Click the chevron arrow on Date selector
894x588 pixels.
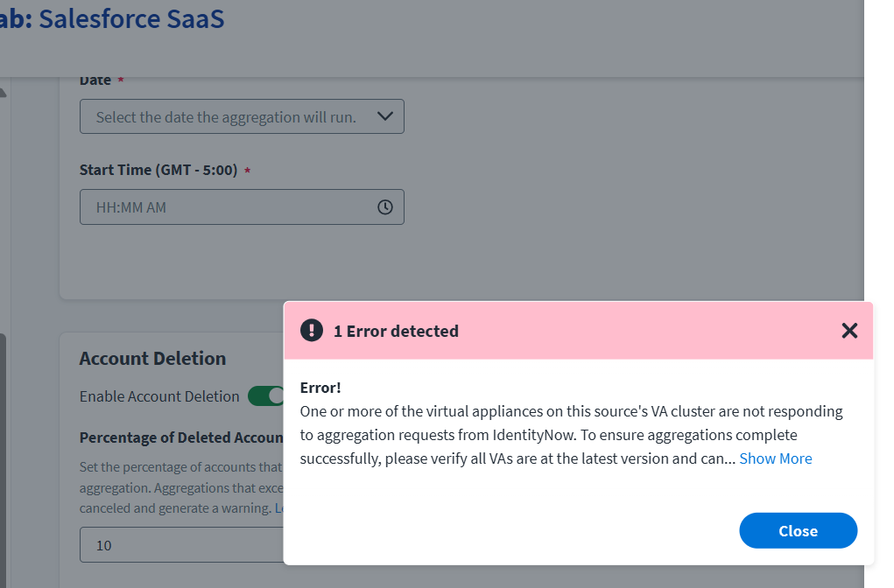385,116
